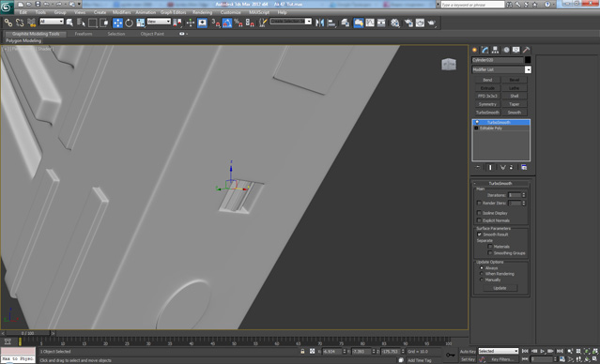Viewport: 600px width, 364px height.
Task: Click the Select by Name icon
Action: click(81, 23)
